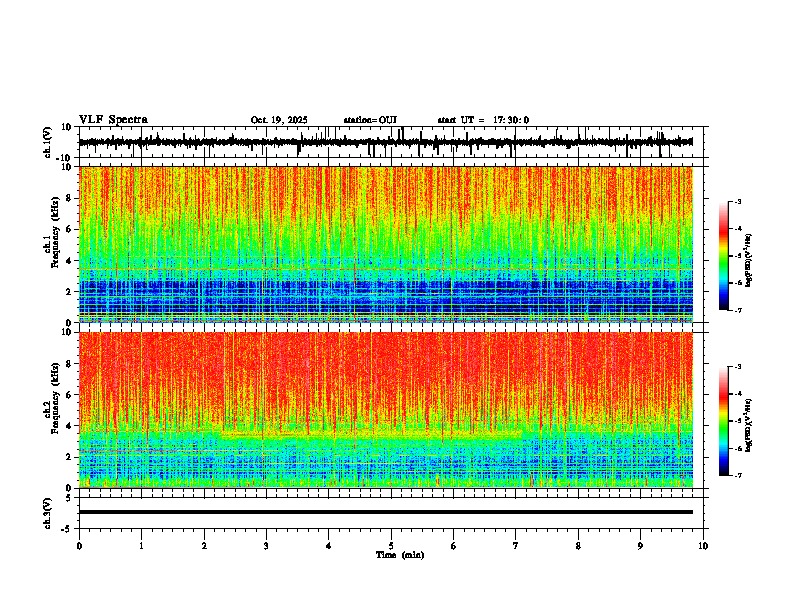Click the ch.2 color bar log(PSD) unit label

pos(749,425)
